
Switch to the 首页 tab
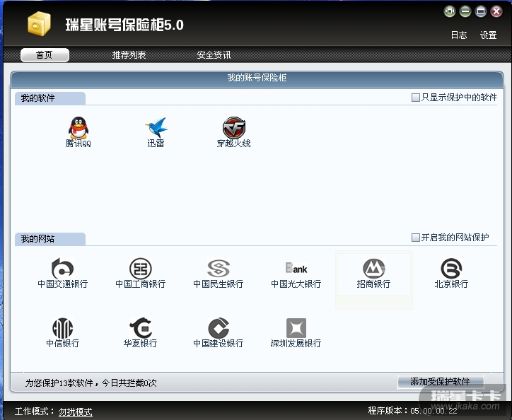coord(45,55)
